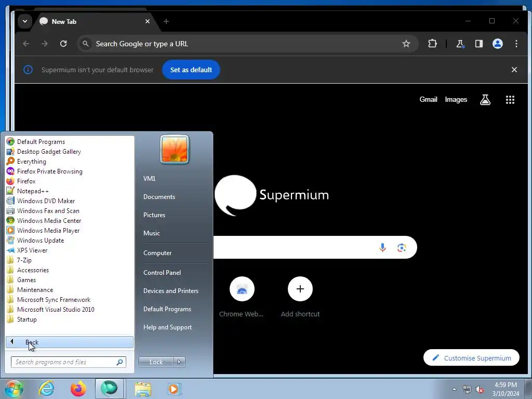Viewport: 532px width, 399px height.
Task: Open Default Programs in program list
Action: coord(70,141)
